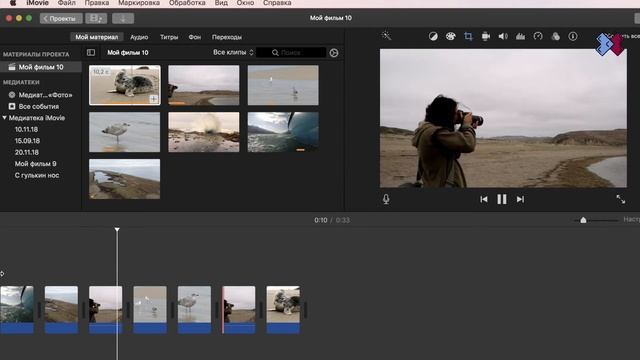This screenshot has height=360, width=640.
Task: Toggle the libraries sidebar visibility
Action: click(x=91, y=53)
